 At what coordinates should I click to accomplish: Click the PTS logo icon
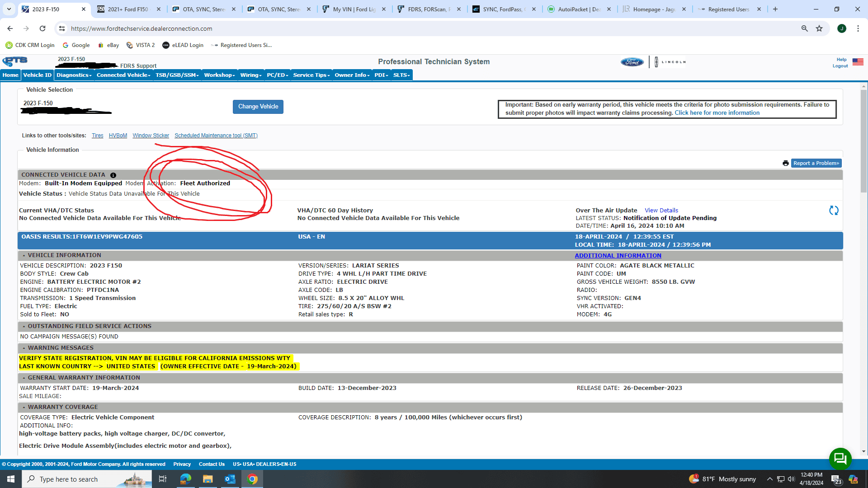click(x=15, y=61)
